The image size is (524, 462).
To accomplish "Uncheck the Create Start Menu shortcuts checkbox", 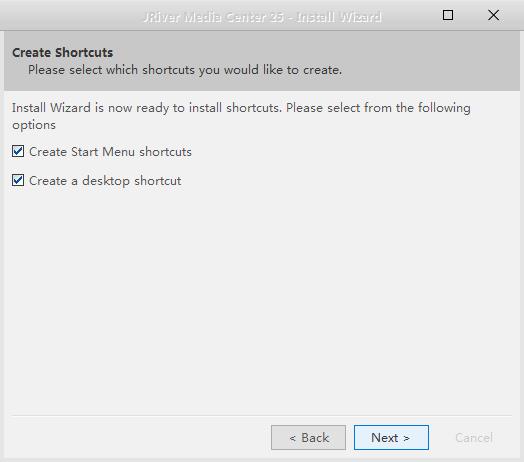I will pos(18,151).
